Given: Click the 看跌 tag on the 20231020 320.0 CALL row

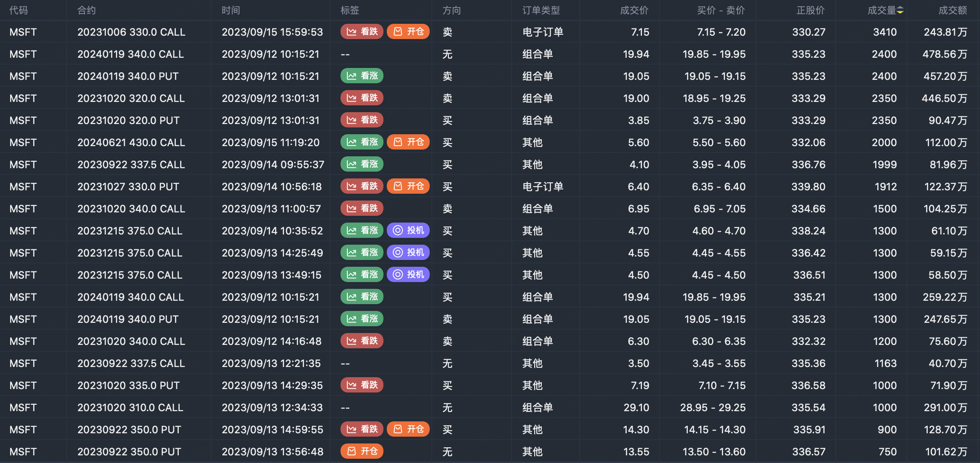Looking at the screenshot, I should click(362, 98).
